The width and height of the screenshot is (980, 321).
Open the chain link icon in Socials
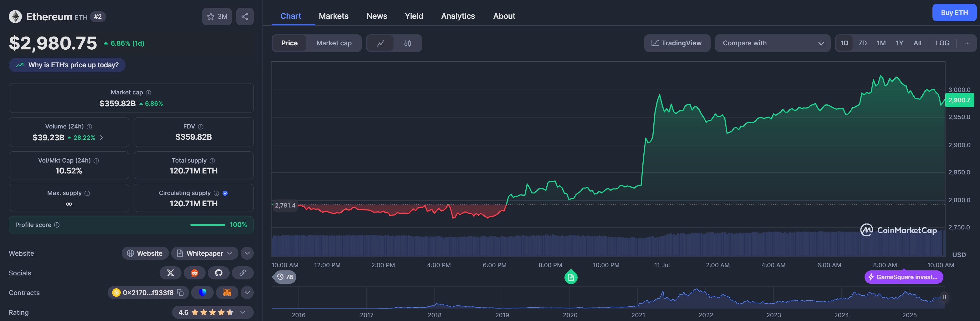pos(243,273)
